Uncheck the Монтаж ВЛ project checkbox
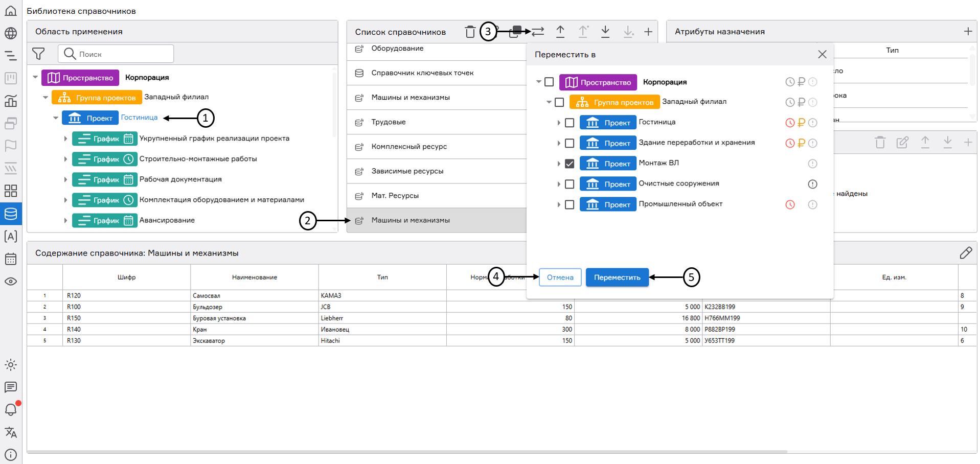980x464 pixels. 569,164
